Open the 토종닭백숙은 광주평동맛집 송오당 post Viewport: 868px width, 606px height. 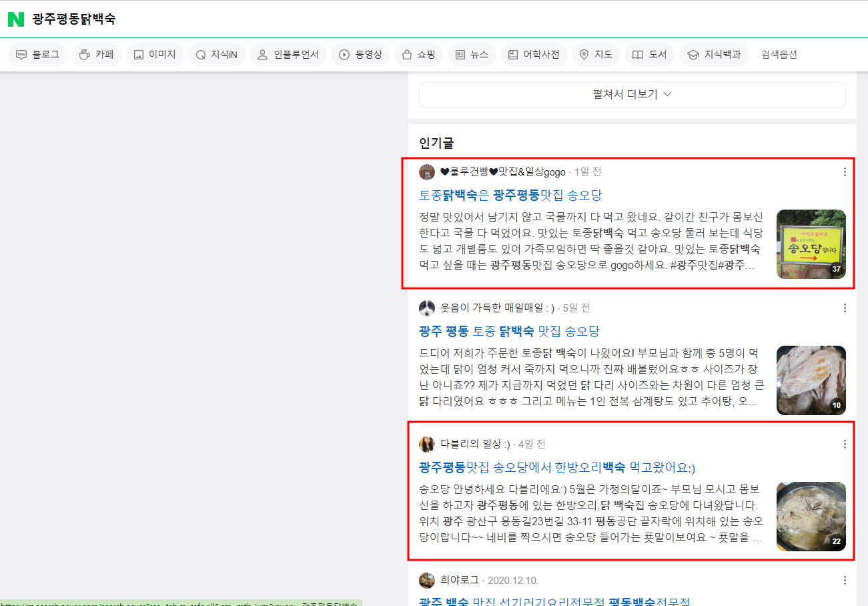pyautogui.click(x=510, y=196)
